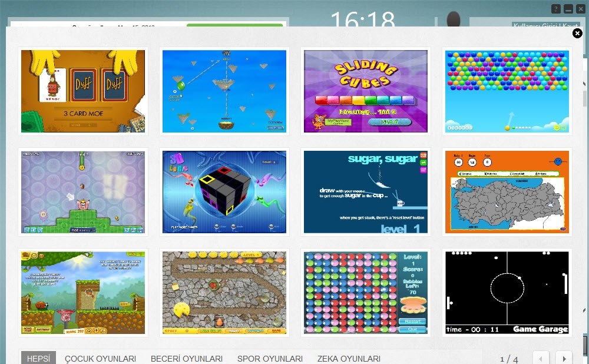The width and height of the screenshot is (589, 364).
Task: Launch the Game Garage pong game thumbnail
Action: (507, 293)
